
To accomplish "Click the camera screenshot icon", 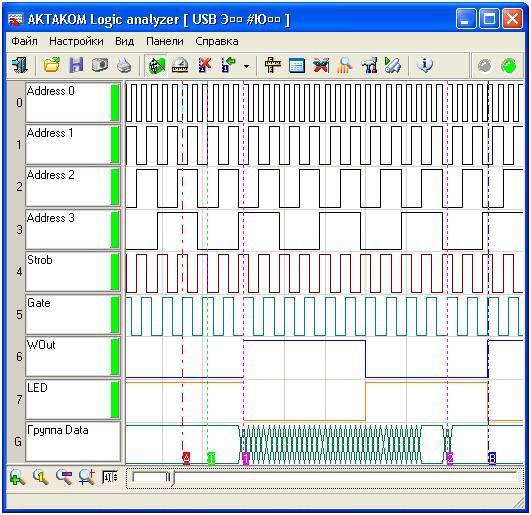I will pos(100,65).
